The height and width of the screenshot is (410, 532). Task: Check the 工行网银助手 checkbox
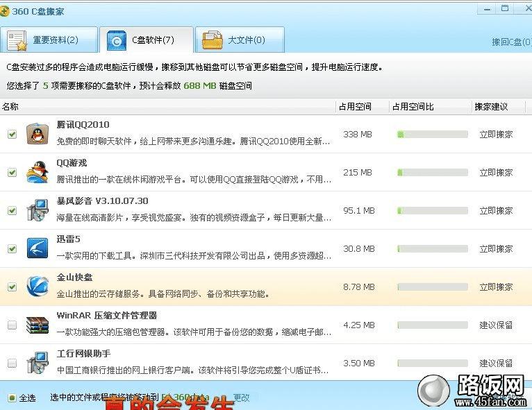[x=13, y=364]
